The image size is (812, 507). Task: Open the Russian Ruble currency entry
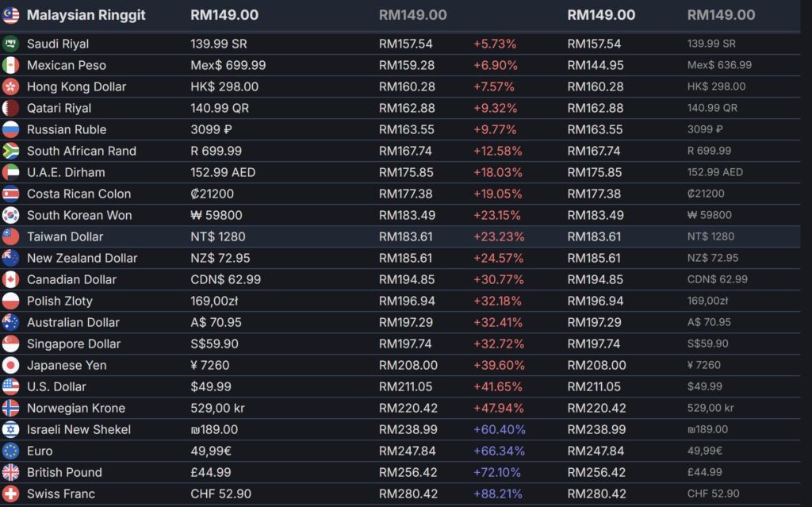[67, 129]
